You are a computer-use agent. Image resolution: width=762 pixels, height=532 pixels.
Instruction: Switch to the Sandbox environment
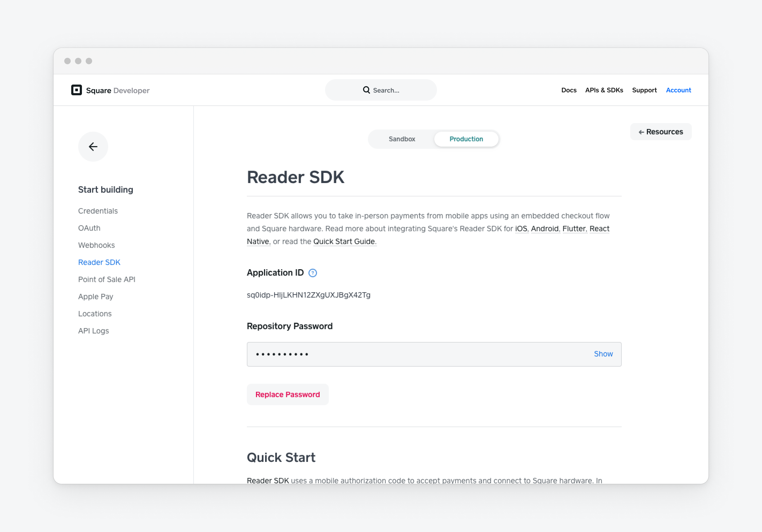pos(402,139)
